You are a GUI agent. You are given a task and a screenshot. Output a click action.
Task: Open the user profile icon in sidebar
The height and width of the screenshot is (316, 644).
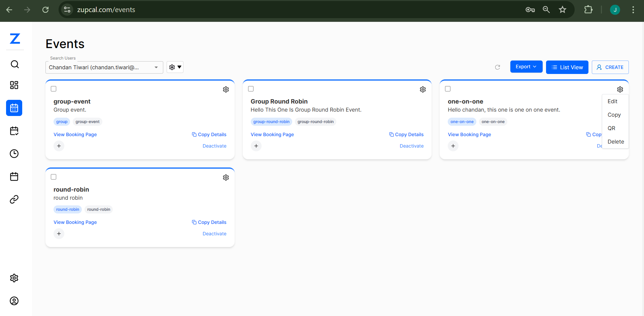coord(14,301)
